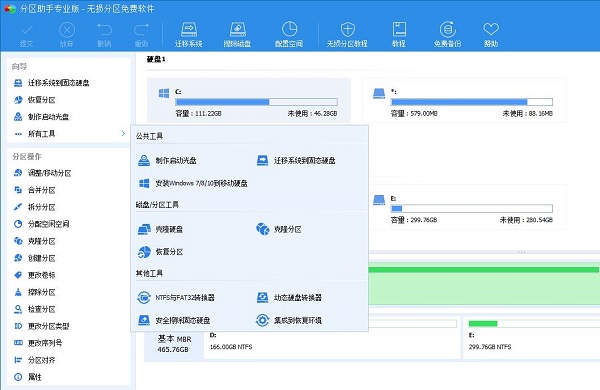
Task: Choose 更改卷标 in partition operations
Action: tap(34, 275)
